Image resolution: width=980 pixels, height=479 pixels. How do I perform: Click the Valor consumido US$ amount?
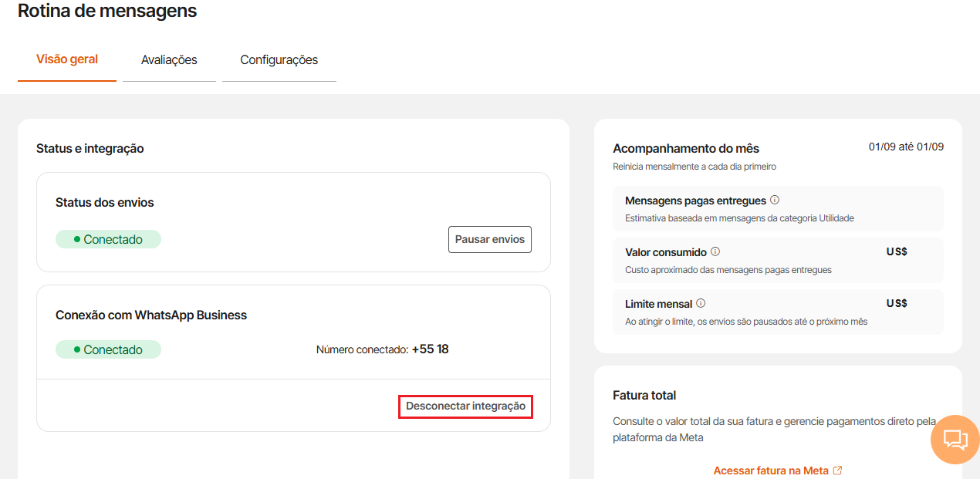[x=897, y=251]
